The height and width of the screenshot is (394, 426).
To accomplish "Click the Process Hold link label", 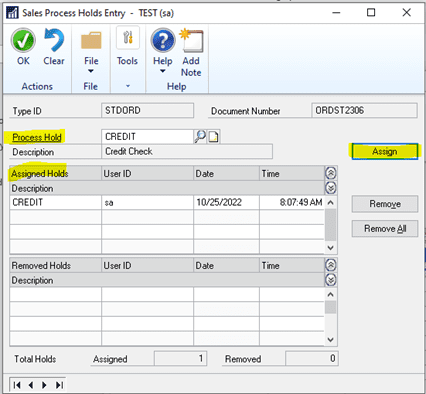I will [x=37, y=137].
